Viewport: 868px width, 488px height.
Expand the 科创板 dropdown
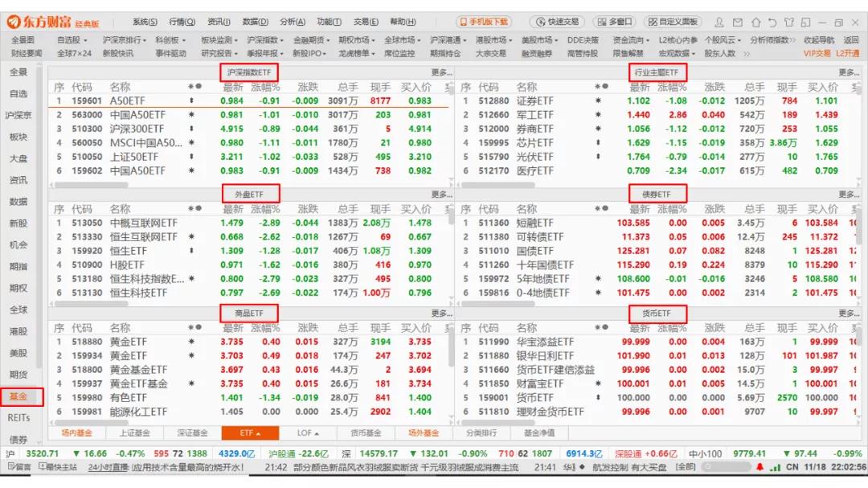click(x=170, y=40)
